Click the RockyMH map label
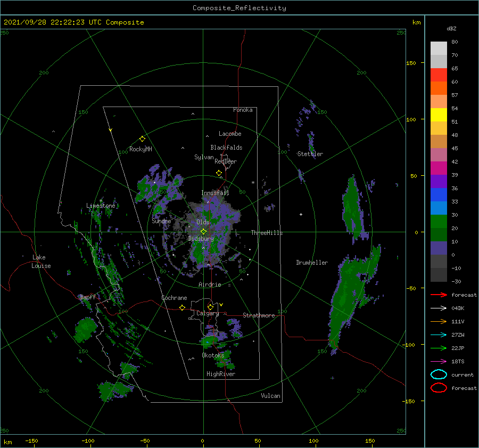 [x=141, y=149]
